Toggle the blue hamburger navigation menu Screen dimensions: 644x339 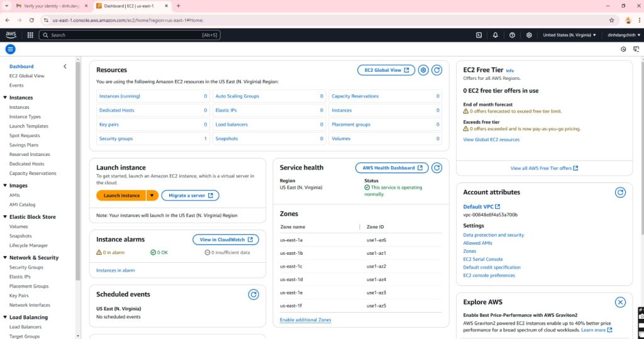point(10,49)
